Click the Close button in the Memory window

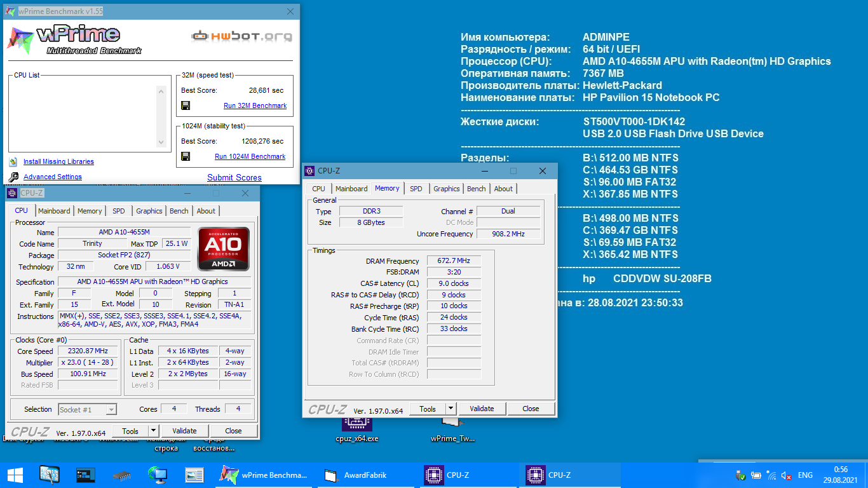[x=531, y=409]
